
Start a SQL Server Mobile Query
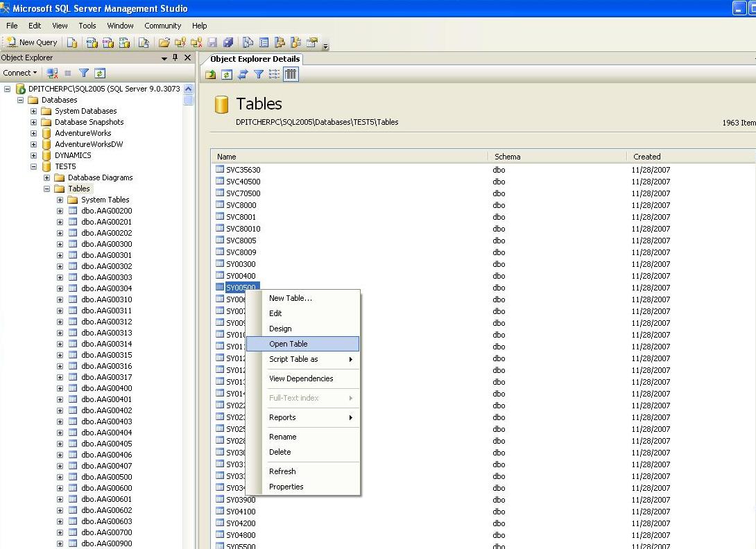pos(143,42)
